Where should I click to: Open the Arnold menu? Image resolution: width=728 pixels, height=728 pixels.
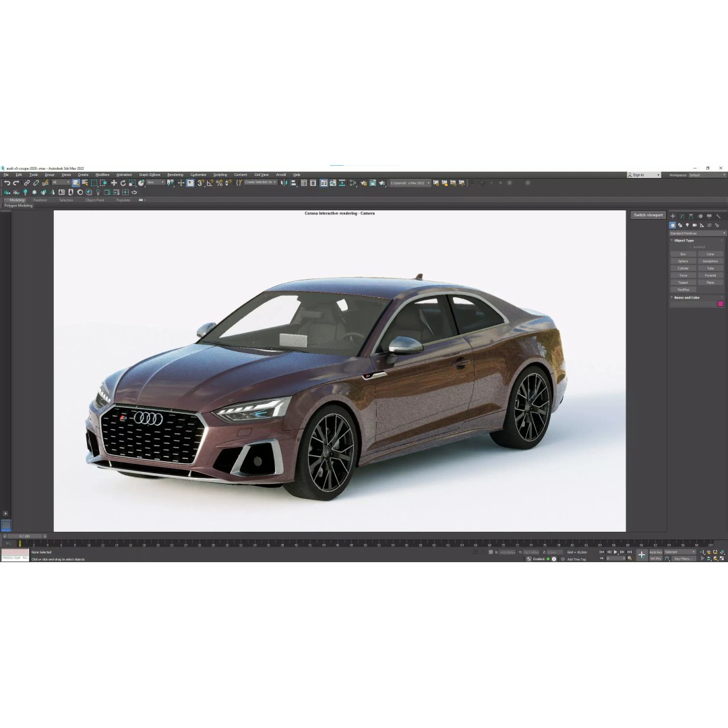(281, 175)
